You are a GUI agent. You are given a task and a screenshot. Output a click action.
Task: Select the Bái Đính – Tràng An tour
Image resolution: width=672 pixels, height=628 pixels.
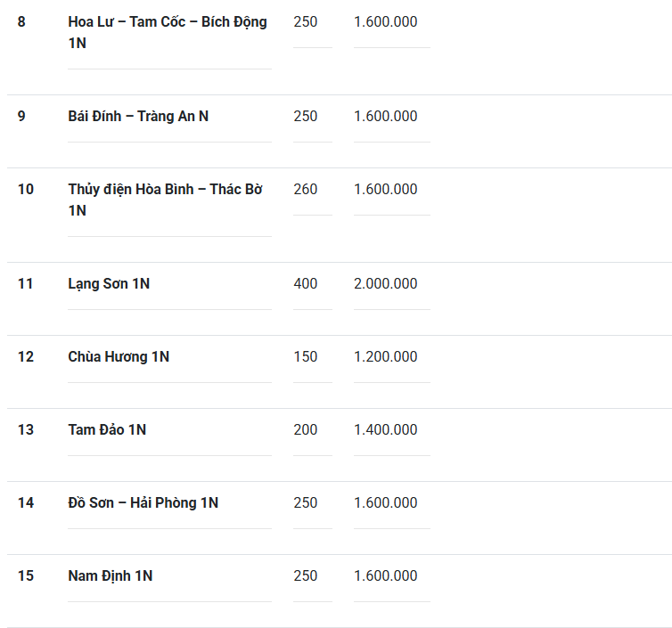tap(138, 116)
